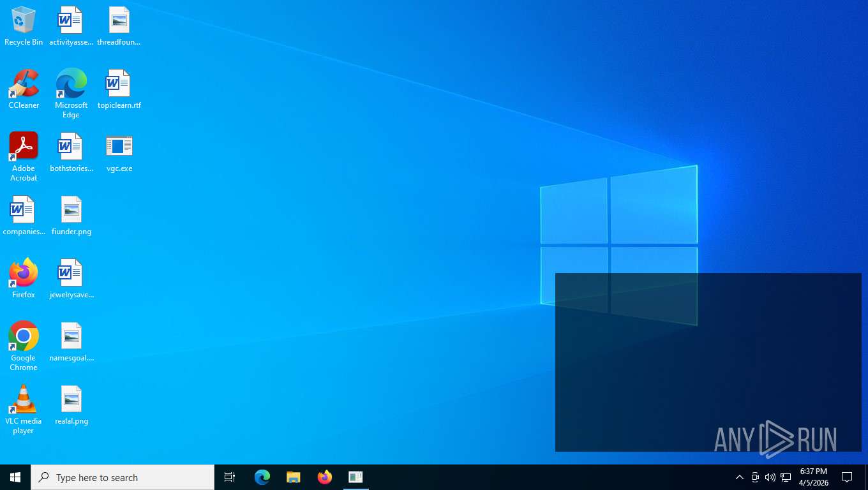The width and height of the screenshot is (868, 490).
Task: Select the topiclearn.rtf document icon
Action: [119, 90]
